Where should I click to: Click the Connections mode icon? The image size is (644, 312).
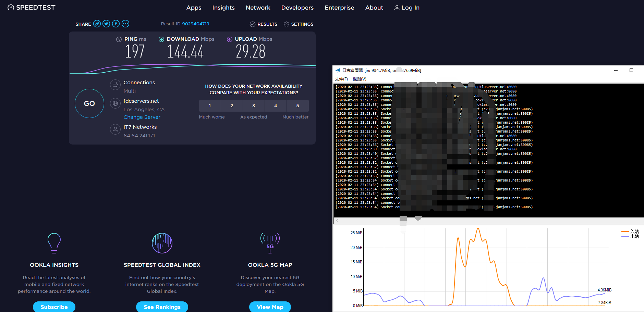click(x=115, y=85)
